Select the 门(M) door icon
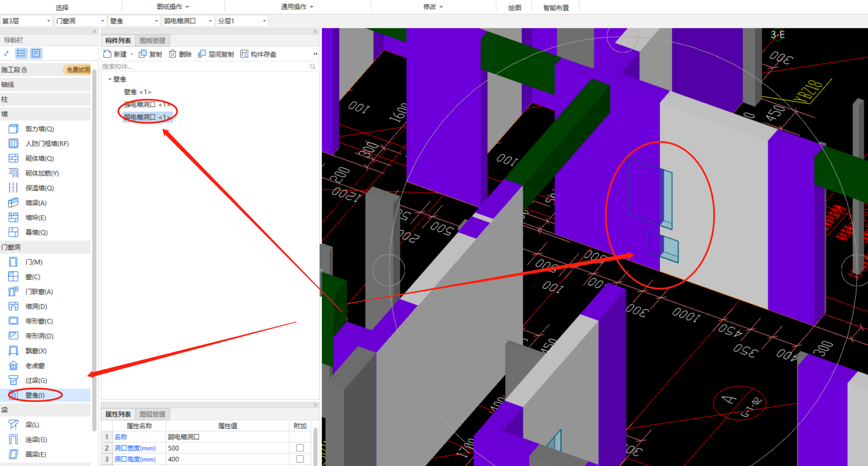This screenshot has width=868, height=466. point(14,262)
